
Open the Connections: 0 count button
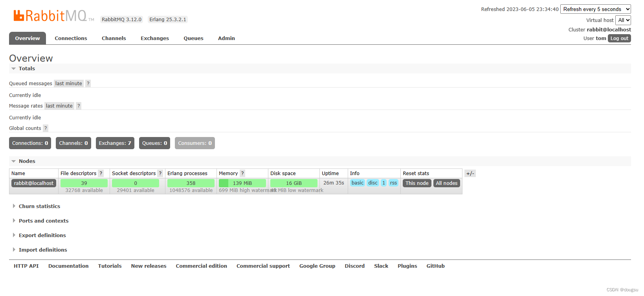coord(30,143)
